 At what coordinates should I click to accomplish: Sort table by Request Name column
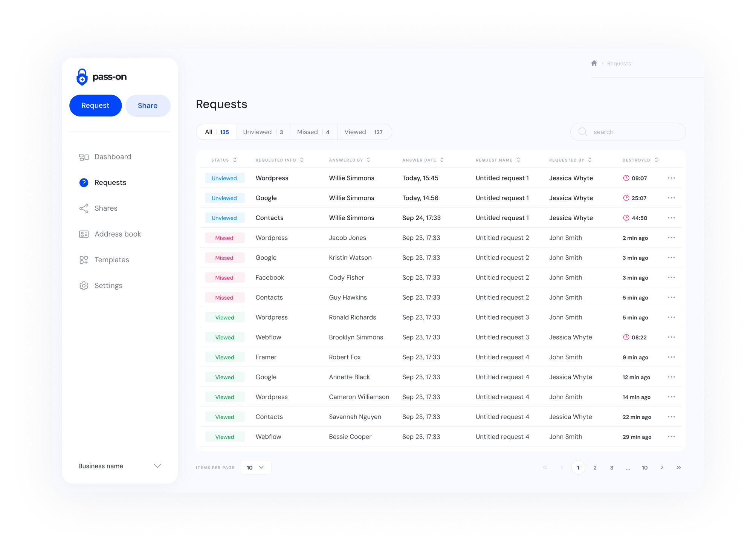(519, 160)
